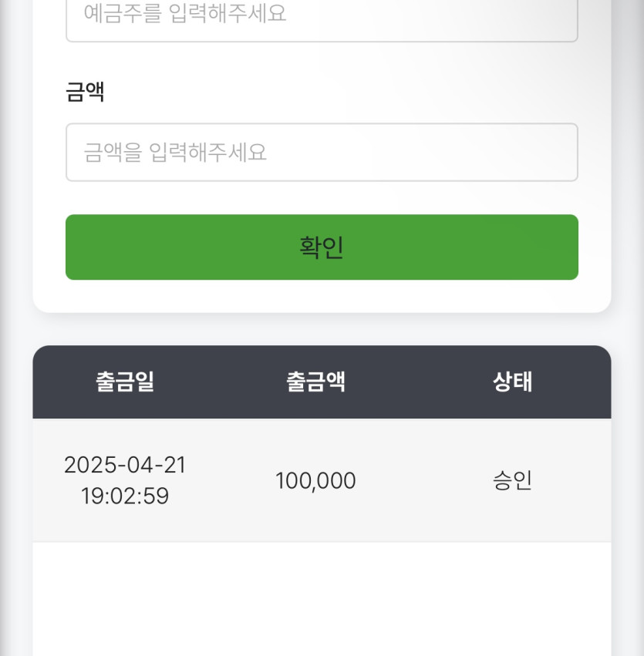This screenshot has height=656, width=644.
Task: Select the 상태 column header
Action: pos(513,382)
